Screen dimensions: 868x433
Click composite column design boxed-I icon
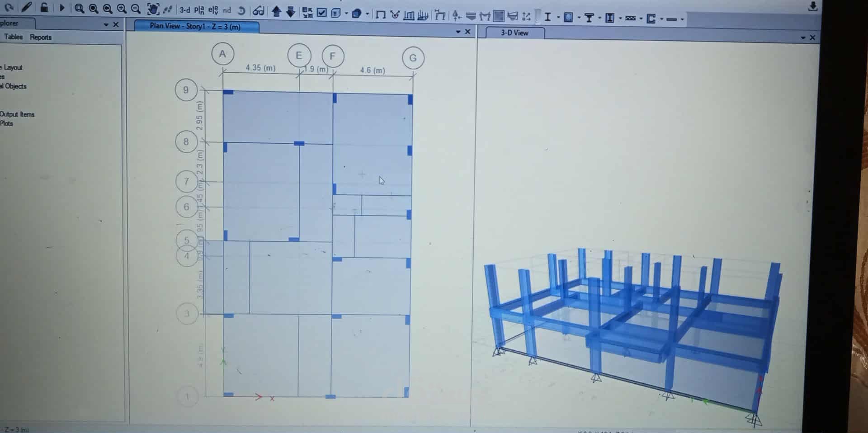pos(610,18)
